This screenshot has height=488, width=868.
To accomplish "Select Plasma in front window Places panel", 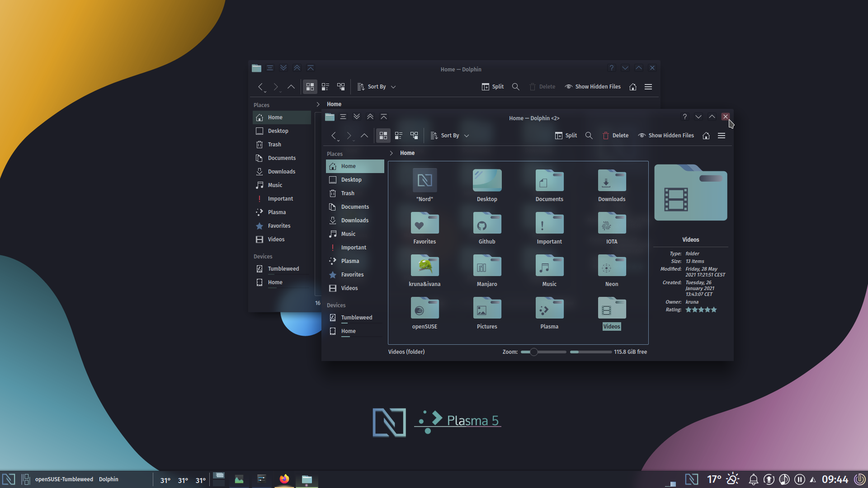I will click(x=355, y=261).
